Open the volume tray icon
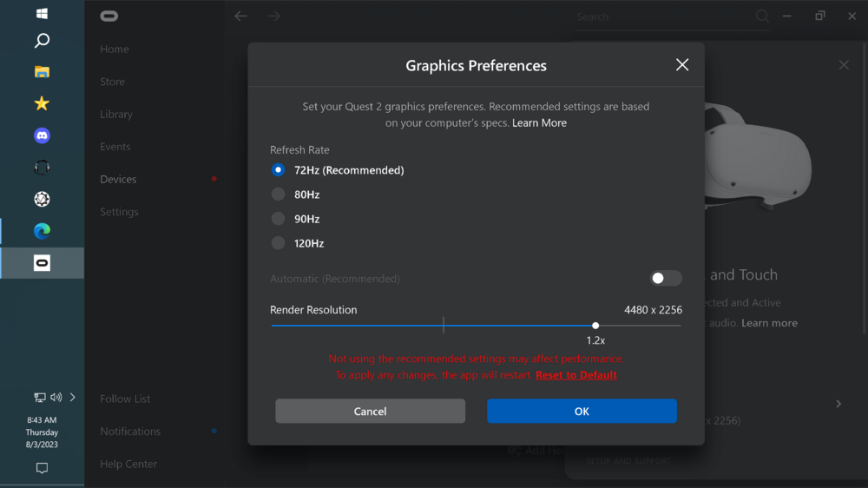This screenshot has height=488, width=868. pos(56,397)
